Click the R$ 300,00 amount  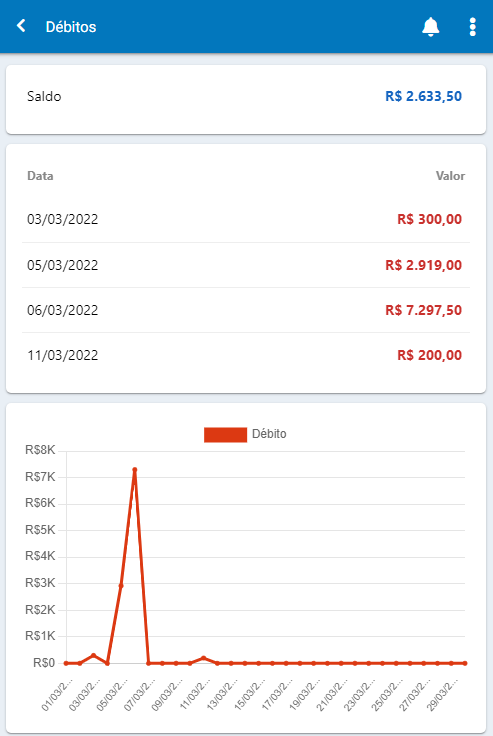point(430,220)
